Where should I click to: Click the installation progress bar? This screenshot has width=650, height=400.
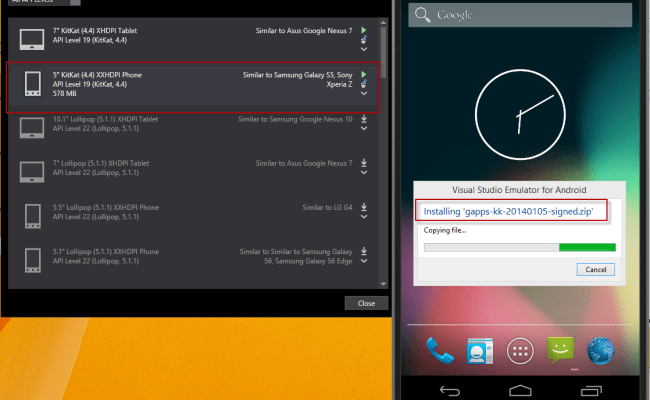[x=519, y=247]
